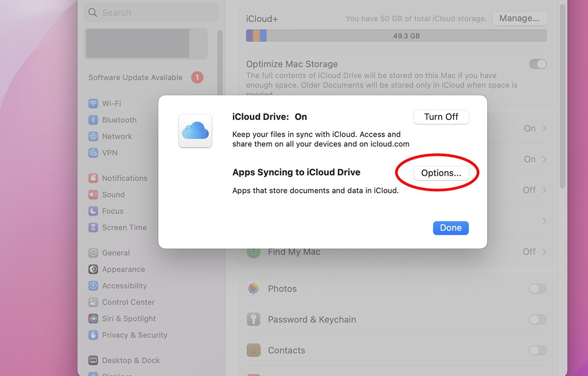Screen dimensions: 588x376
Task: Click the Contacts app icon
Action: point(253,351)
